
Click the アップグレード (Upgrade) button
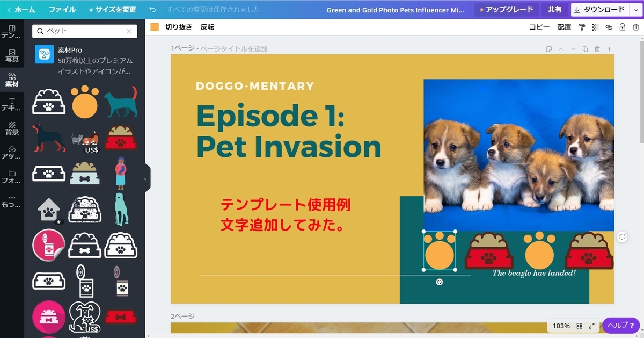(505, 9)
